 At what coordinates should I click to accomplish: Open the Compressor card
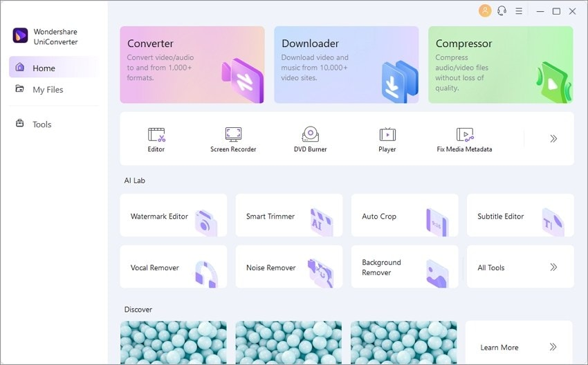click(x=501, y=64)
